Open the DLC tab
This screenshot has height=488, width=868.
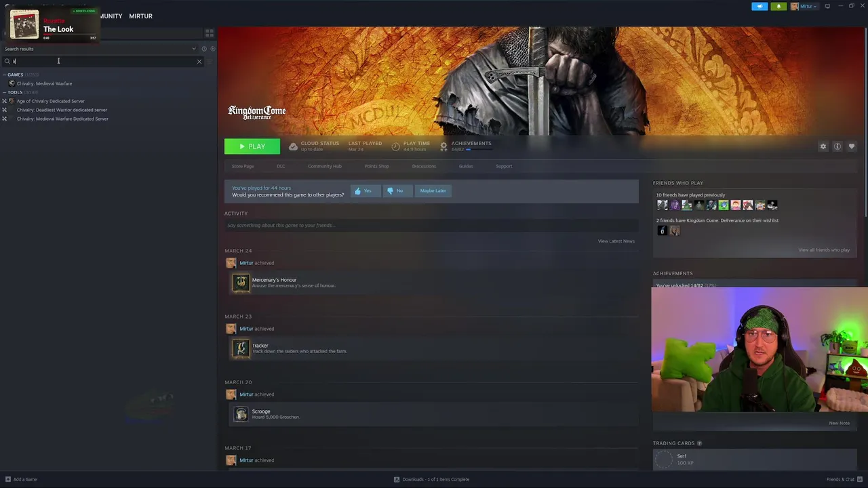(281, 166)
